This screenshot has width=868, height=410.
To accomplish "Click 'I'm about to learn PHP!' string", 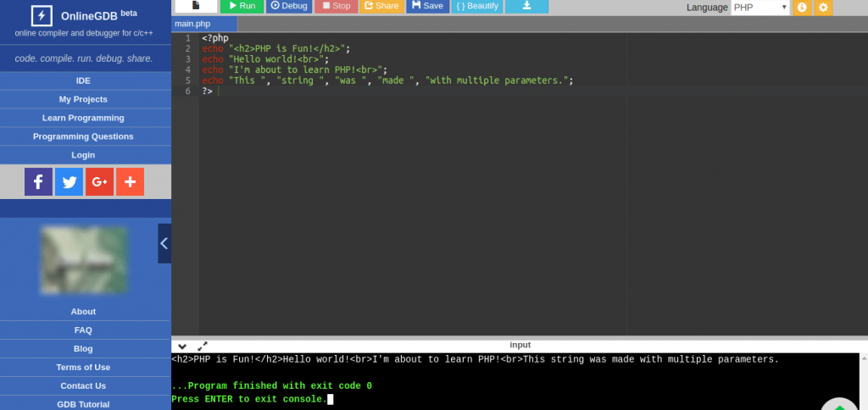I will pyautogui.click(x=305, y=69).
